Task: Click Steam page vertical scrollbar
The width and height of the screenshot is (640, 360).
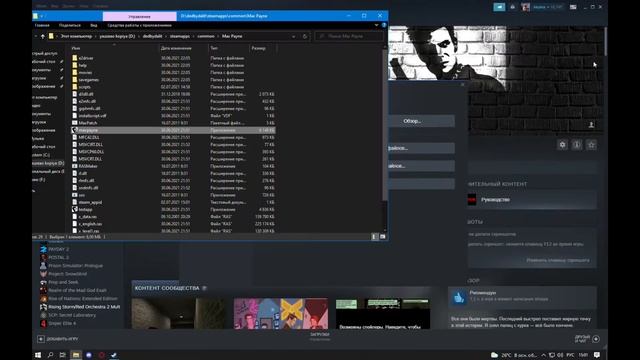Action: point(606,41)
